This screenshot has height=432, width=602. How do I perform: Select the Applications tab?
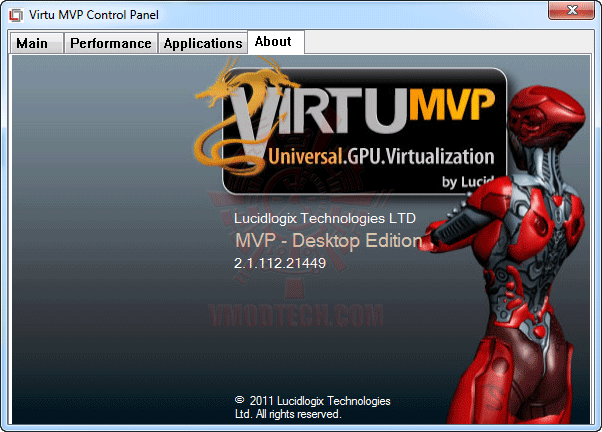[x=203, y=43]
